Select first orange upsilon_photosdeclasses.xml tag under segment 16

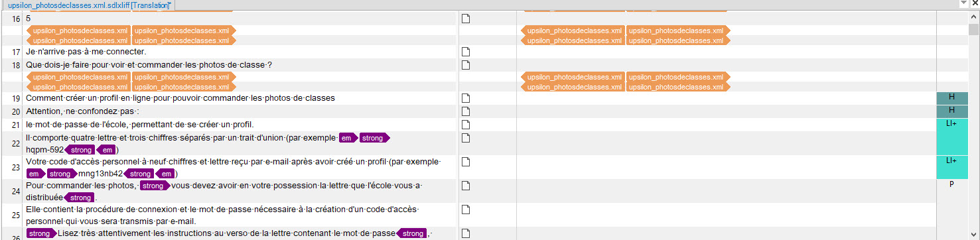point(78,30)
